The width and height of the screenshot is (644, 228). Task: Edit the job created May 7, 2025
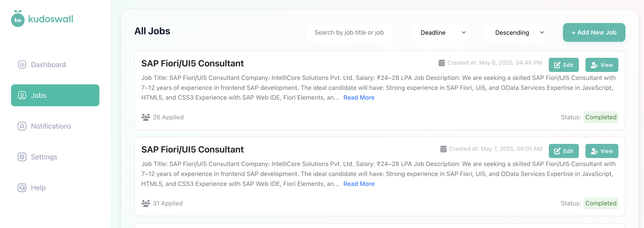tap(564, 151)
